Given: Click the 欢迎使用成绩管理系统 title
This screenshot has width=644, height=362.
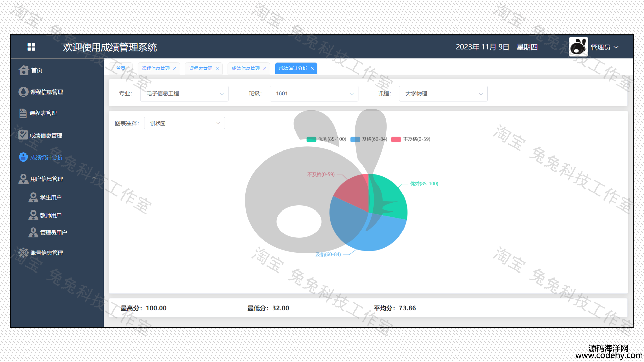Looking at the screenshot, I should point(110,47).
